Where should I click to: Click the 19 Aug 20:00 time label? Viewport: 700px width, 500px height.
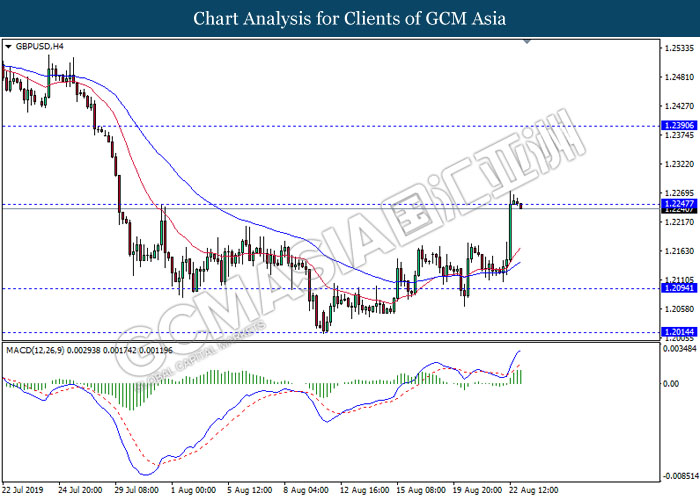[x=478, y=490]
